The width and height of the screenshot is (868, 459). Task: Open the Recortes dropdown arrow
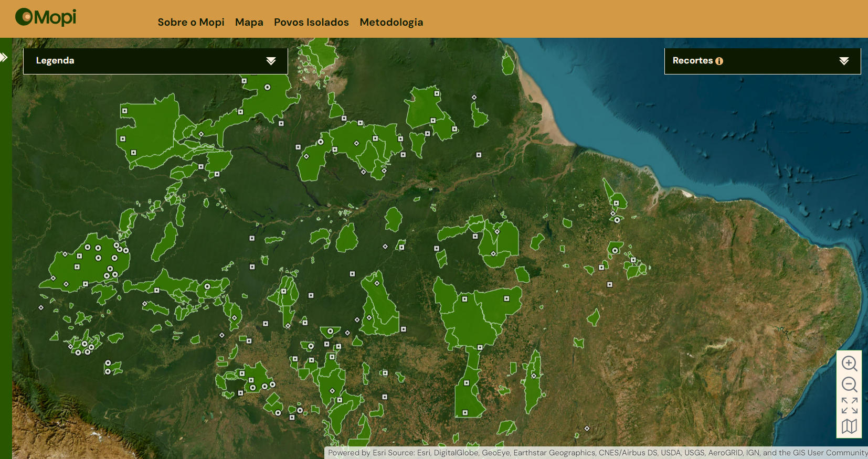pyautogui.click(x=843, y=61)
